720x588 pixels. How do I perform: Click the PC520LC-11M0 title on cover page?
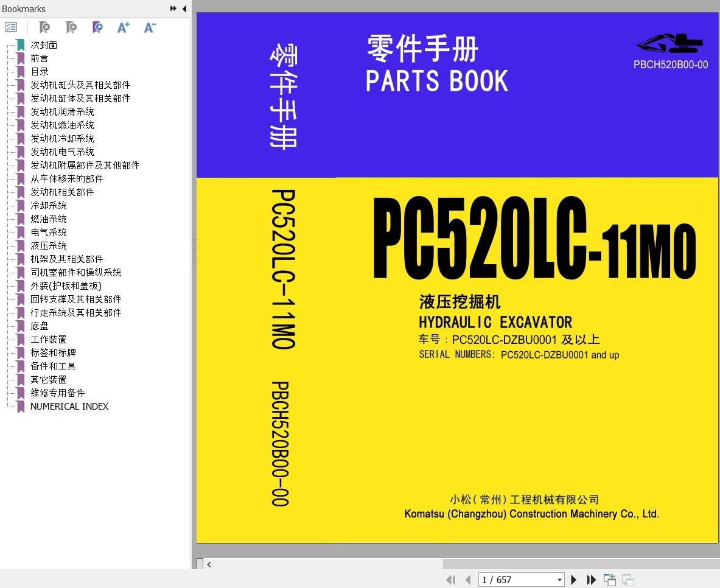point(534,239)
